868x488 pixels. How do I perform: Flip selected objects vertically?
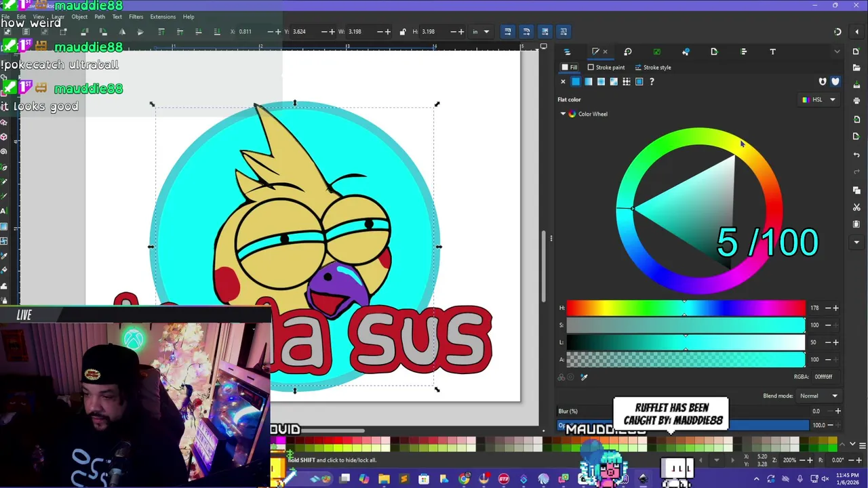(x=140, y=32)
